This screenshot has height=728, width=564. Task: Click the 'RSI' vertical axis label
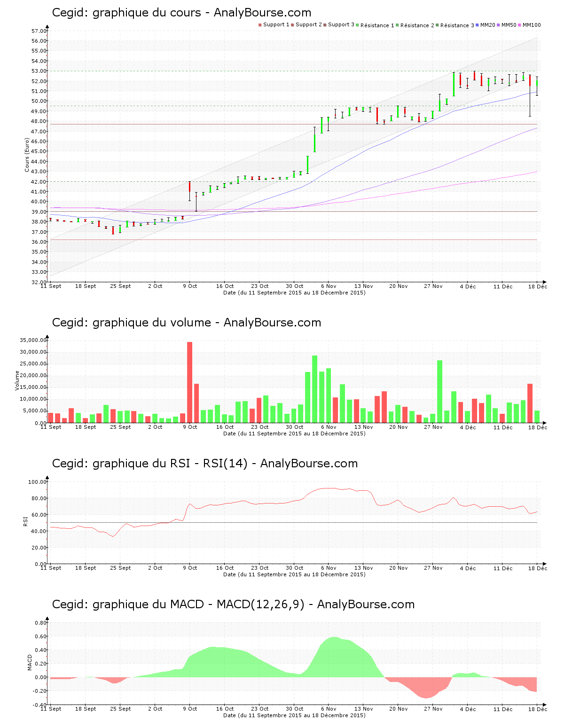(x=25, y=521)
